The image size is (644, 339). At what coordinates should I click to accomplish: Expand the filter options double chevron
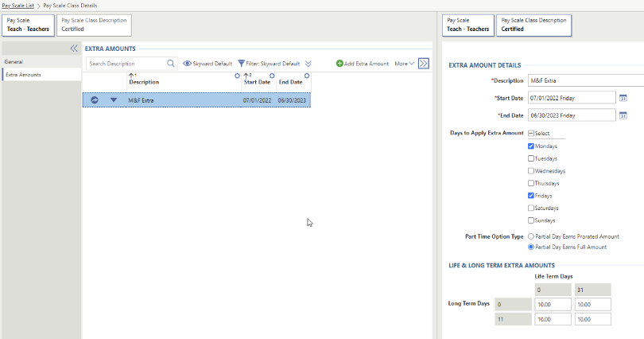point(308,64)
